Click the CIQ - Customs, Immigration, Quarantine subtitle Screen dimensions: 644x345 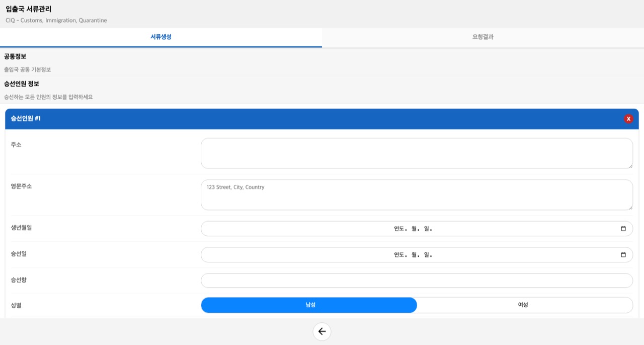click(56, 21)
